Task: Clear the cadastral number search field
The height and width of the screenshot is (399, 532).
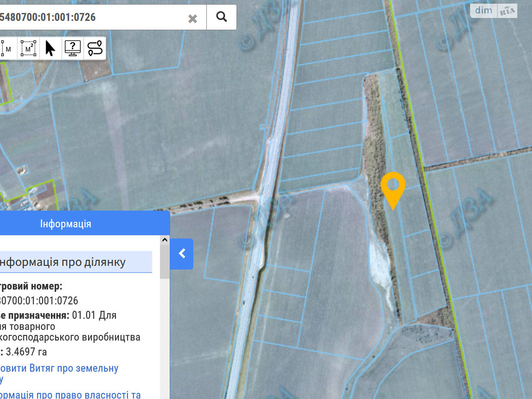Action: (x=193, y=18)
